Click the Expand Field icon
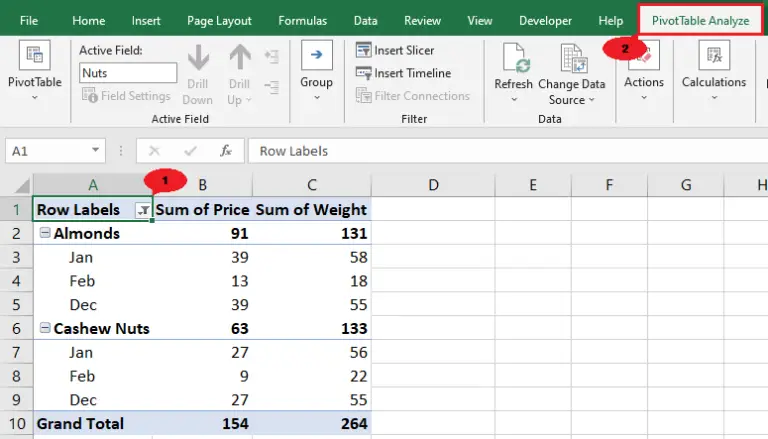The height and width of the screenshot is (439, 768). [x=272, y=56]
